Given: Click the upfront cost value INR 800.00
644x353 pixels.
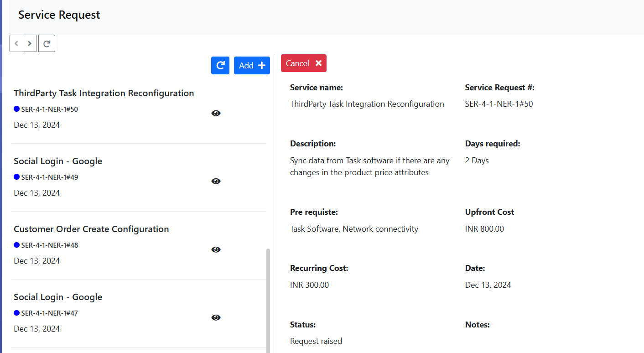Looking at the screenshot, I should pos(484,229).
